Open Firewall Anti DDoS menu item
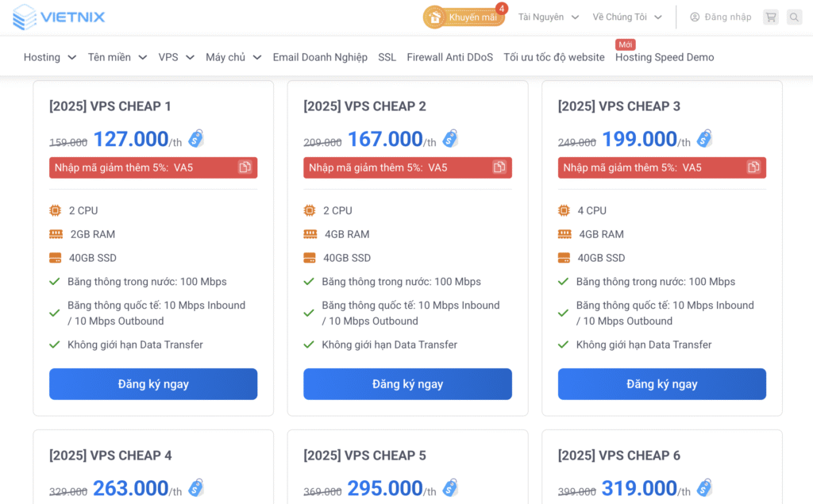The width and height of the screenshot is (813, 504). pos(449,57)
